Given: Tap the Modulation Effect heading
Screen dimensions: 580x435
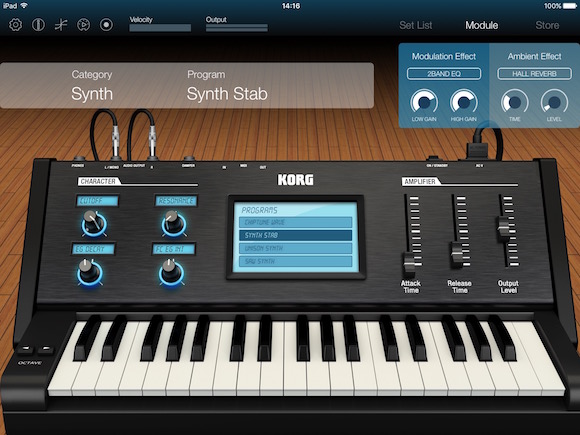Looking at the screenshot, I should point(444,56).
